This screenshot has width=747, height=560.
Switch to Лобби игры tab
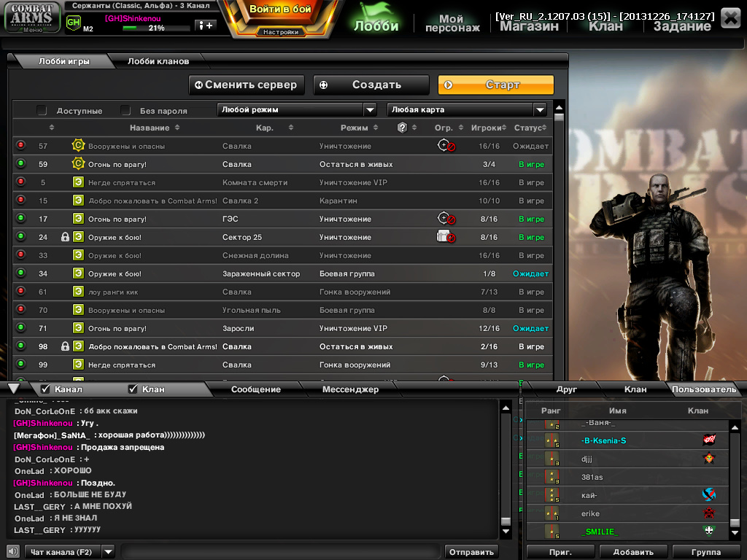pyautogui.click(x=64, y=61)
